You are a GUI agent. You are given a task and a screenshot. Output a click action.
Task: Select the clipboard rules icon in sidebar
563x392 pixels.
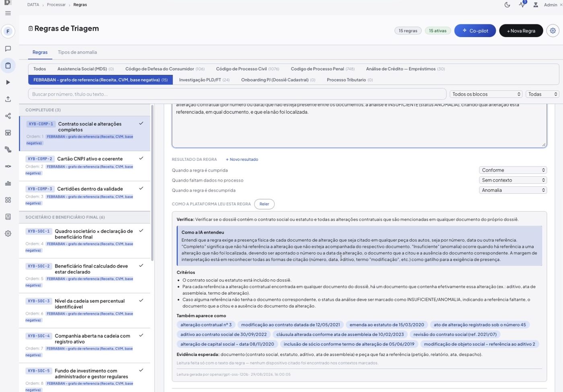[8, 66]
